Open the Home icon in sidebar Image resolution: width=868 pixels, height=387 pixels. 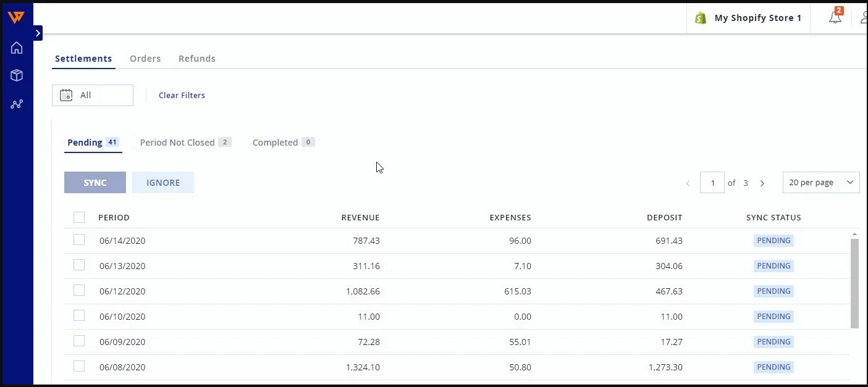pos(17,48)
